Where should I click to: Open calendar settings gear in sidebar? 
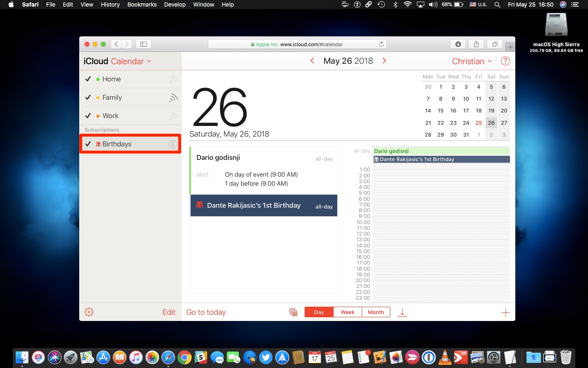pos(89,312)
